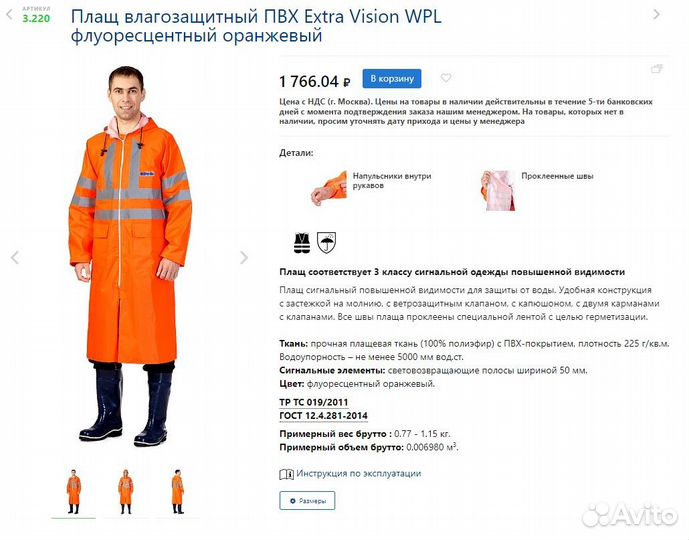Select the hood-up view thumbnail of raincoat
This screenshot has width=689, height=540.
pyautogui.click(x=125, y=492)
